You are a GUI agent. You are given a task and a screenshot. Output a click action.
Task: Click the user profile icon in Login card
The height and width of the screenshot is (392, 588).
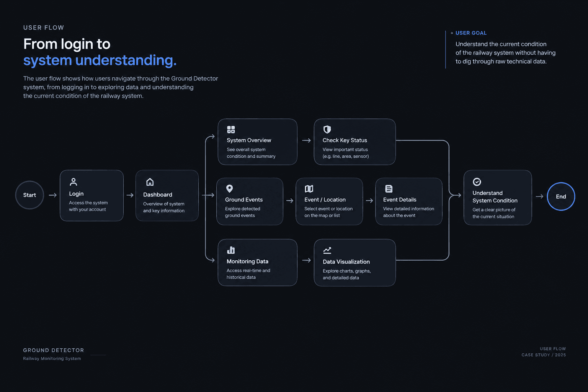73,182
